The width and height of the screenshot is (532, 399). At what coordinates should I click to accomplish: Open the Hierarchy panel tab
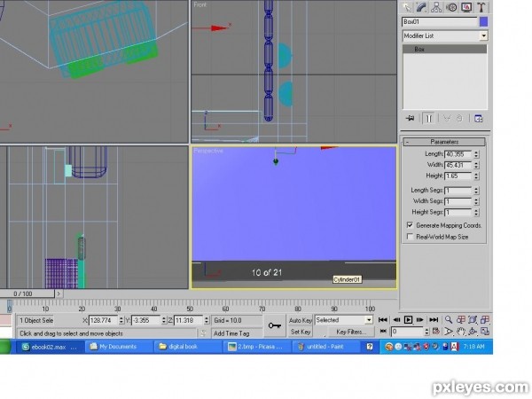(x=436, y=7)
